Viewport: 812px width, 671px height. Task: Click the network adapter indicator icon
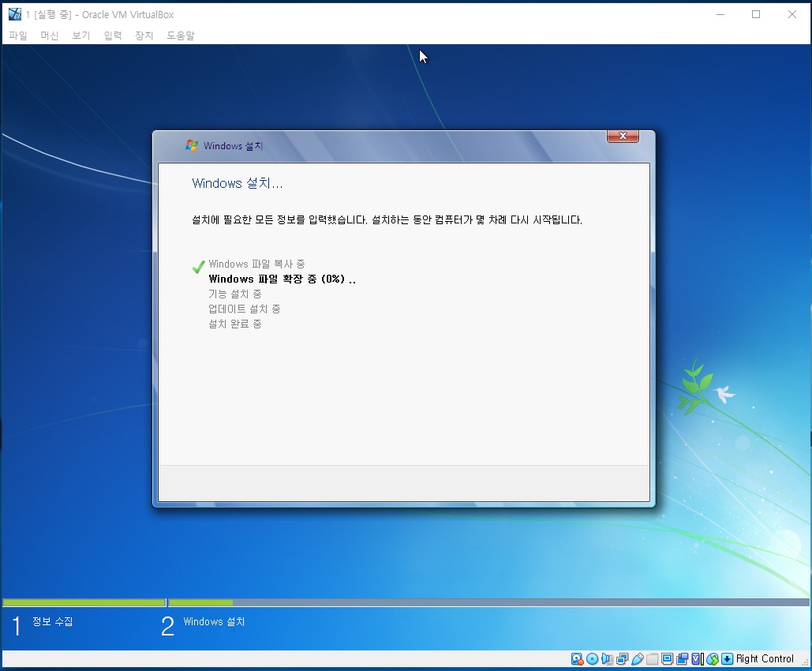[622, 658]
